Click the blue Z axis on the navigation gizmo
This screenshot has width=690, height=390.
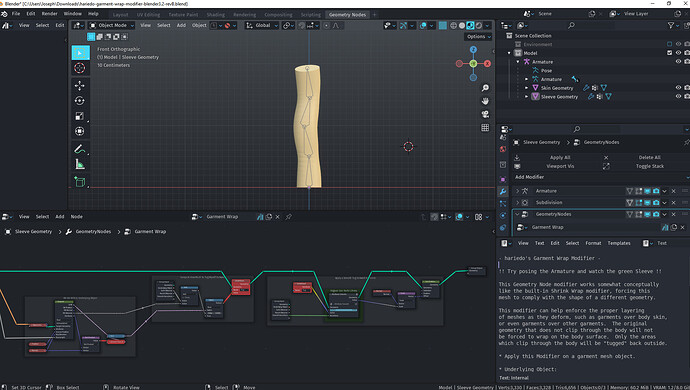[x=473, y=49]
